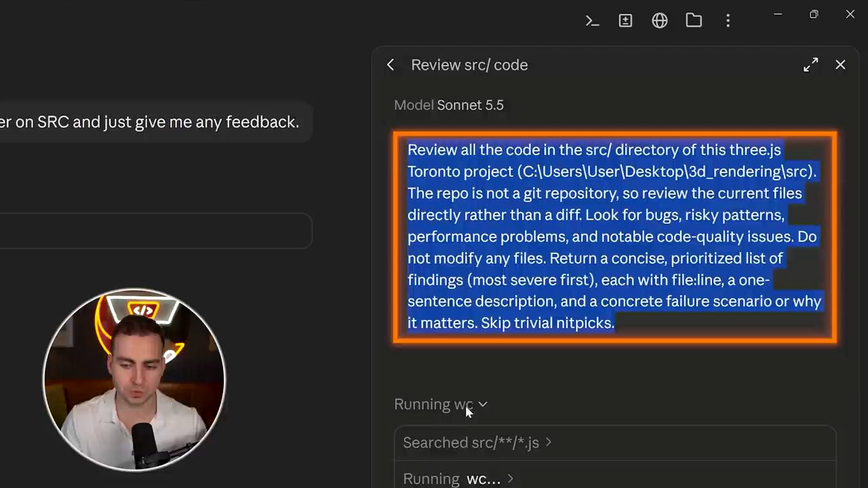Click the 'Model Sonnet 5.5' label
This screenshot has width=868, height=488.
tap(449, 105)
